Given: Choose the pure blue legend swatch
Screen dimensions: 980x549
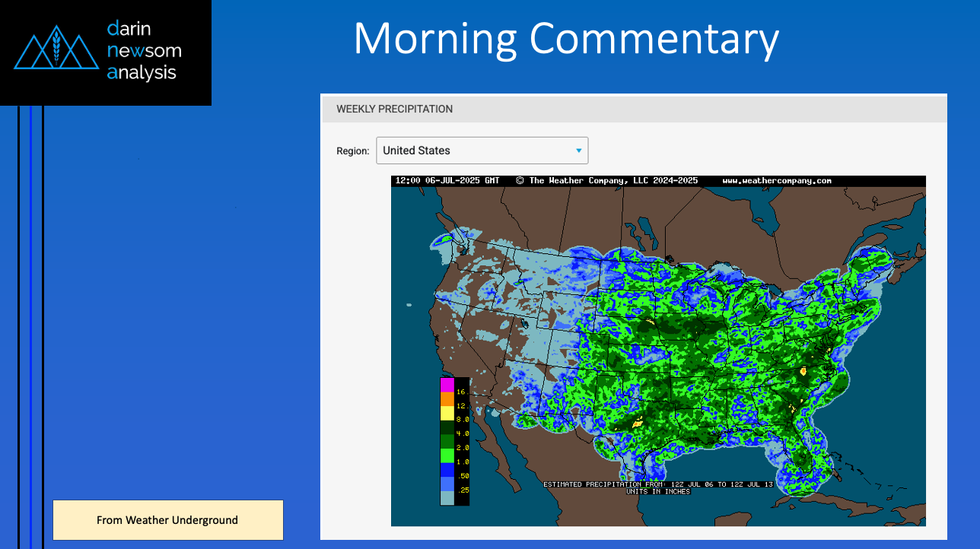Looking at the screenshot, I should (447, 470).
